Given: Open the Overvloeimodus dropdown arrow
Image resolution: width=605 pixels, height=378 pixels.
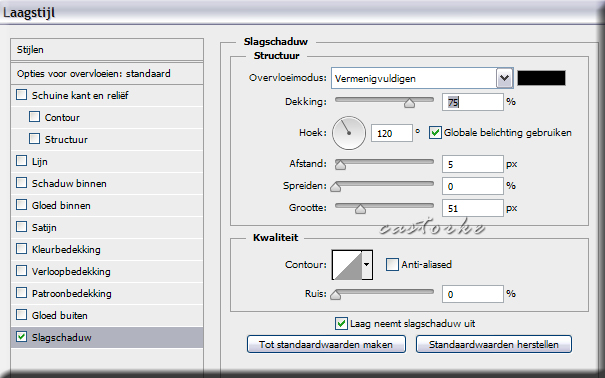Looking at the screenshot, I should coord(504,78).
